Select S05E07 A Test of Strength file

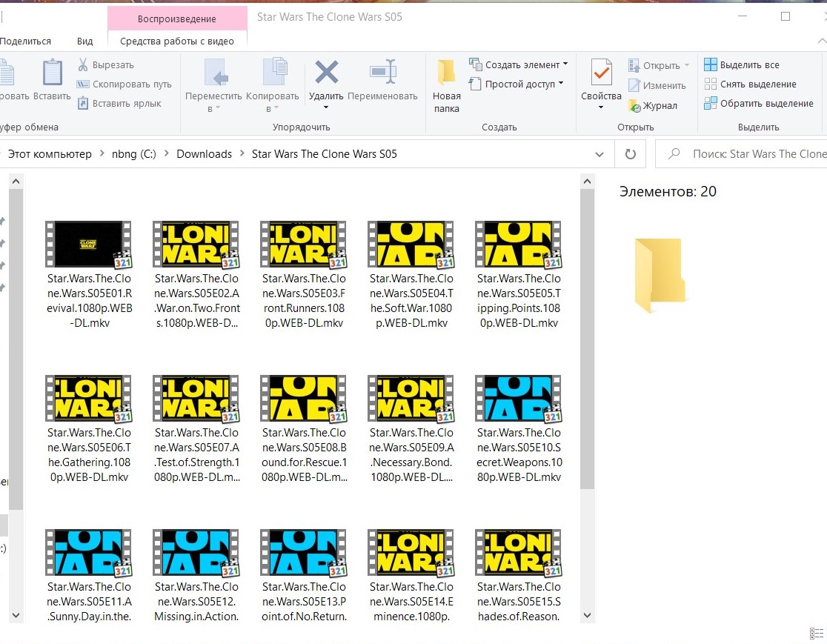click(x=196, y=430)
